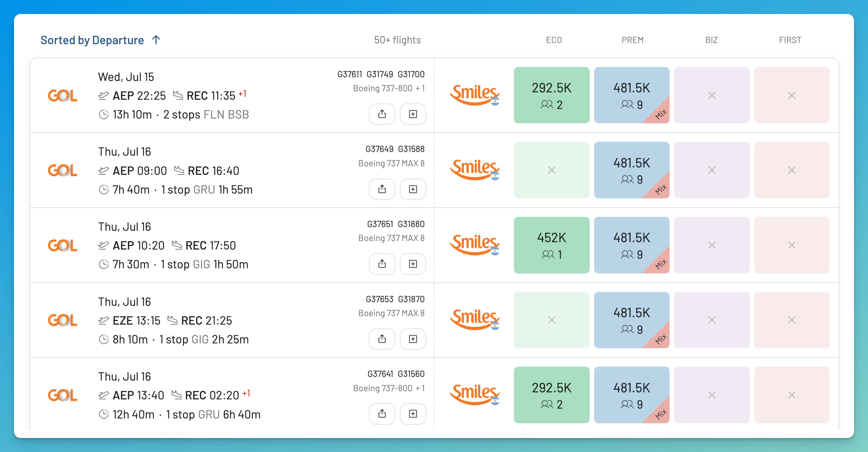Click REC 02:20 arrival time
This screenshot has width=868, height=452.
pyautogui.click(x=212, y=395)
